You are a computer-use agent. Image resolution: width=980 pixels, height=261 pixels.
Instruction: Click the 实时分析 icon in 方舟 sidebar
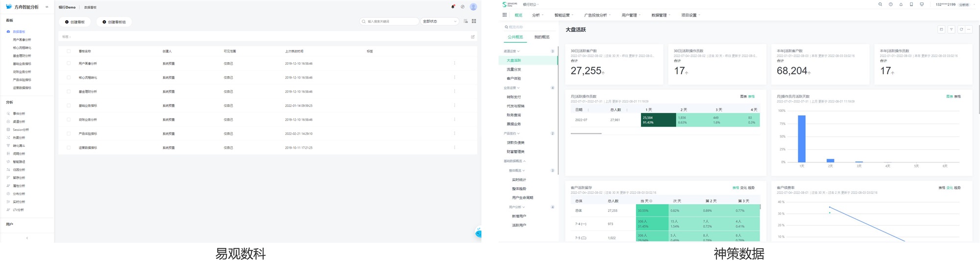[8, 202]
